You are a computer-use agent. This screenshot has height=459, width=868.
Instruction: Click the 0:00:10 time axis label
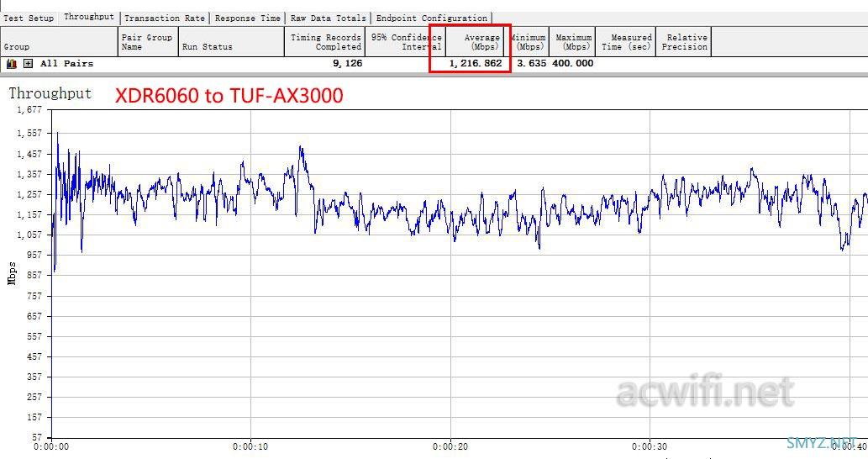250,447
